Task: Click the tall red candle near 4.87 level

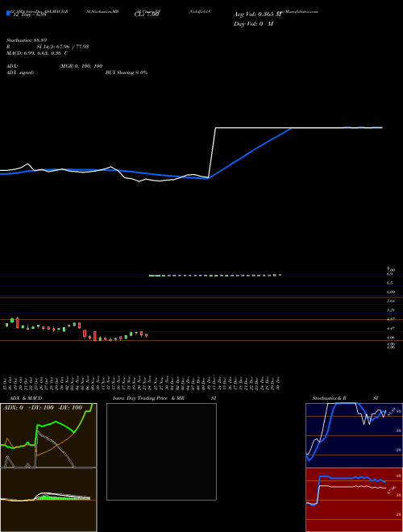Action: 18,323
